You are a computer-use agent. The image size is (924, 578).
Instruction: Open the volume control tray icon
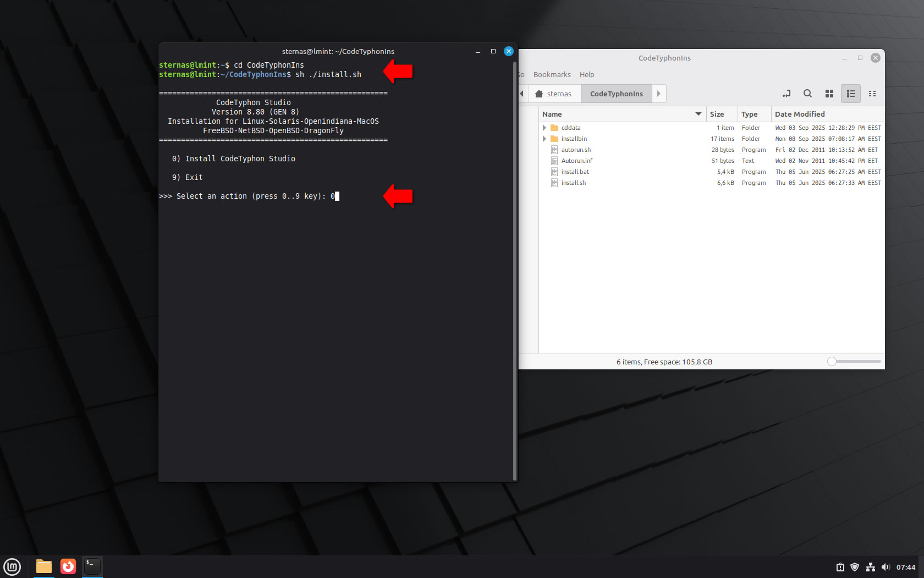(x=885, y=567)
